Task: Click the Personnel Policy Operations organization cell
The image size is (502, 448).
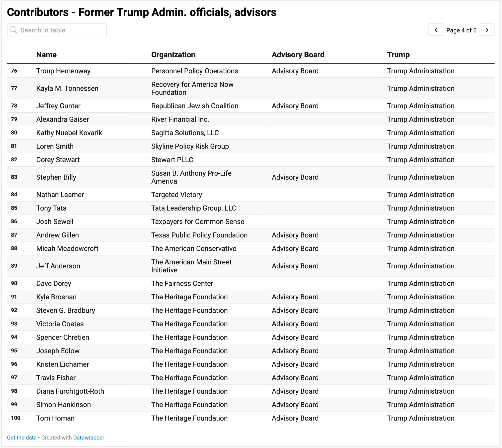Action: click(195, 71)
